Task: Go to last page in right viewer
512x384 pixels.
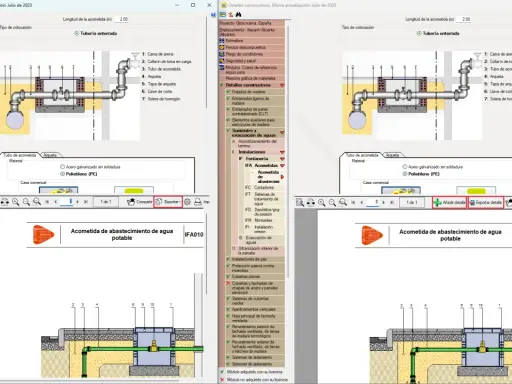Action: coord(392,202)
